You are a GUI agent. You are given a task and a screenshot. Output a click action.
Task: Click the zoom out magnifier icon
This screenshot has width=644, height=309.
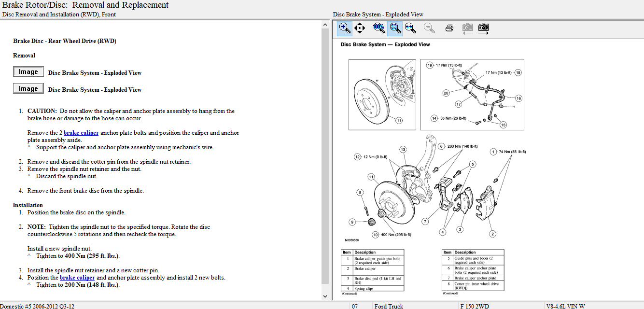tap(429, 28)
